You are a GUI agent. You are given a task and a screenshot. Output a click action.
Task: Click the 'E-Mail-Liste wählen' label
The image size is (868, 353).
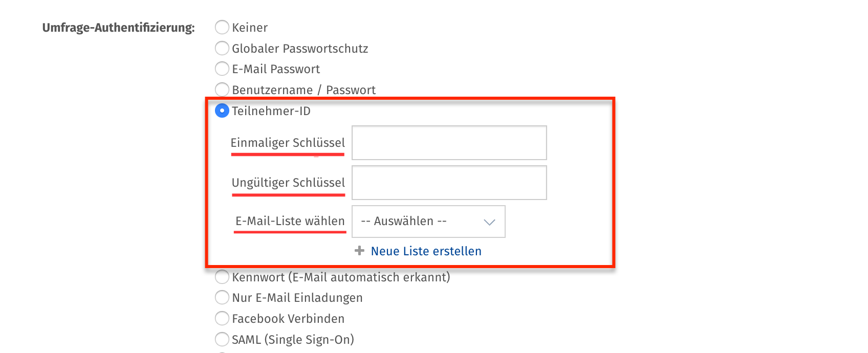pyautogui.click(x=290, y=221)
